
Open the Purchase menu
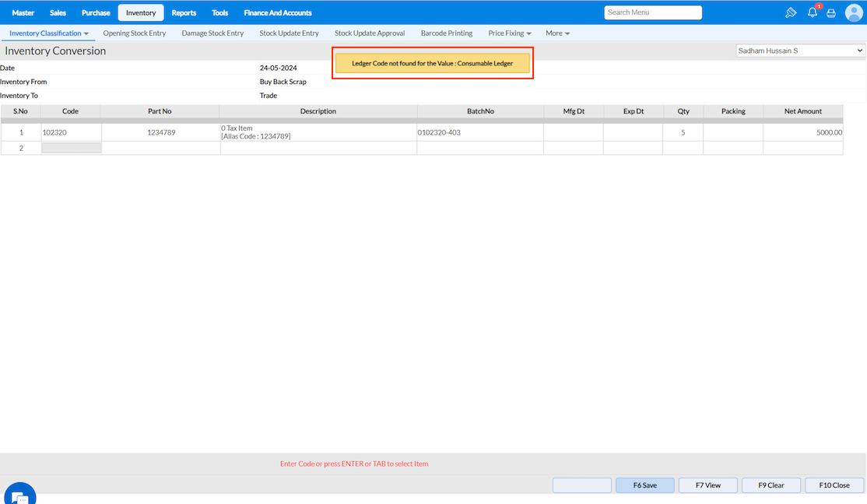coord(96,12)
